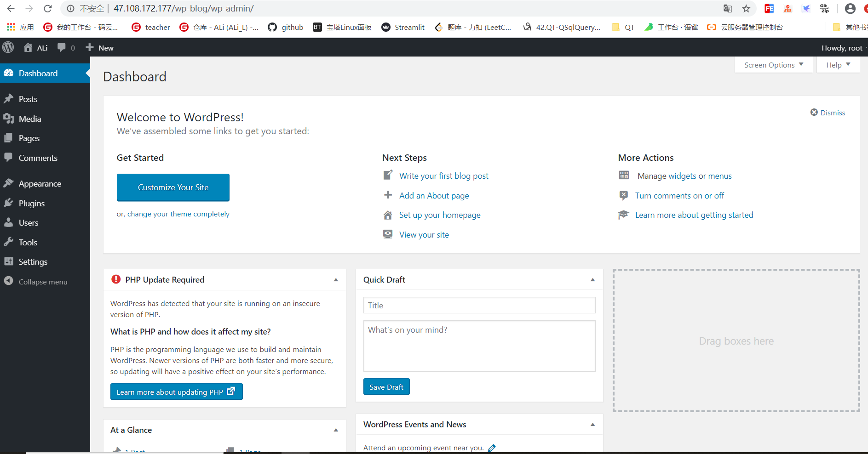Expand the Help panel

pyautogui.click(x=838, y=65)
